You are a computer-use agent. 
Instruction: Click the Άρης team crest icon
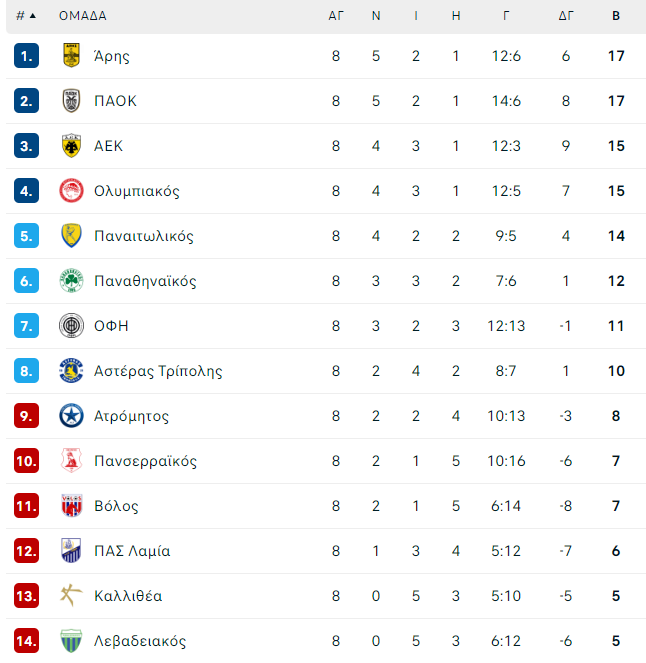click(71, 55)
